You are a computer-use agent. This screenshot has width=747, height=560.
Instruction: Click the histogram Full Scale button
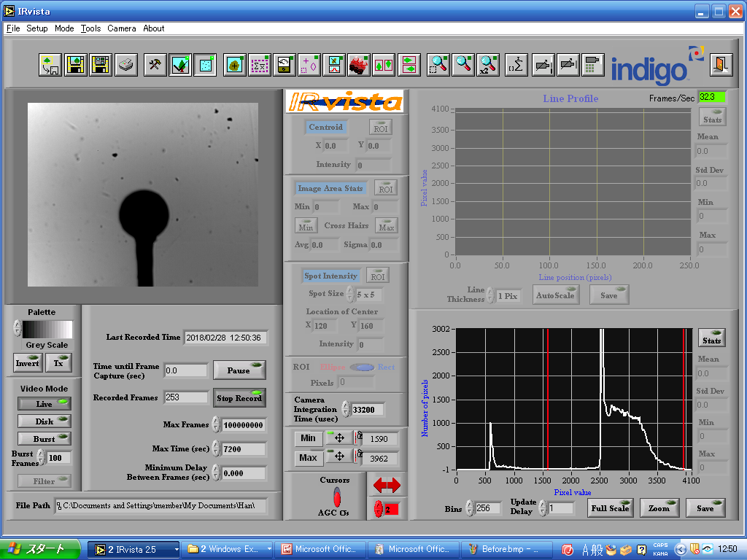610,508
